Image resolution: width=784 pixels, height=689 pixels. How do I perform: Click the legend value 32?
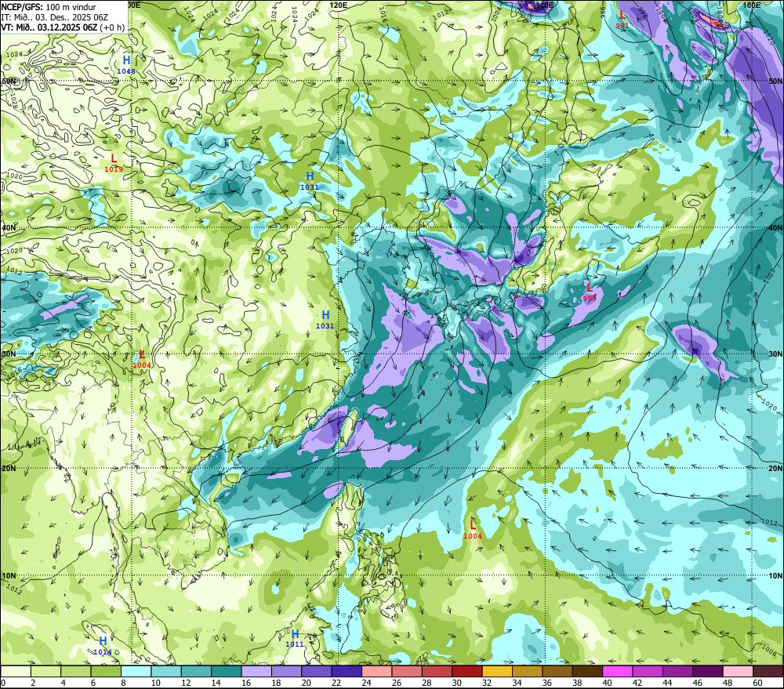pyautogui.click(x=487, y=683)
